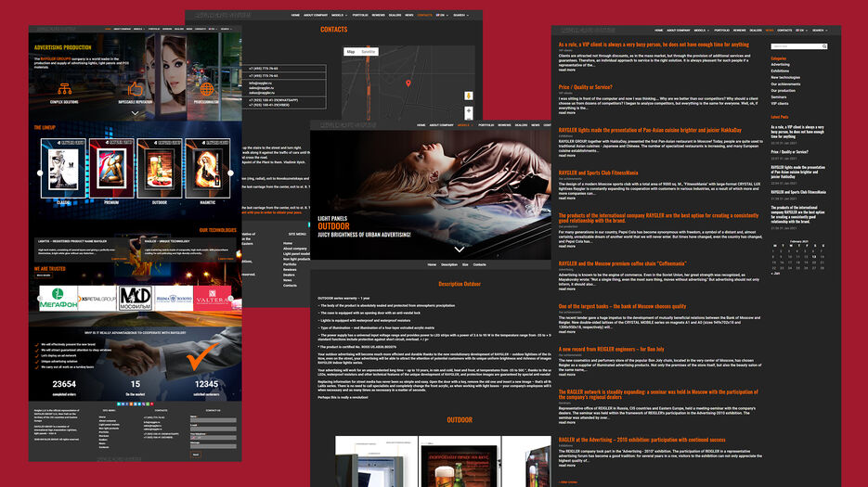
Task: Click the Street View pegman on the map
Action: tap(468, 96)
